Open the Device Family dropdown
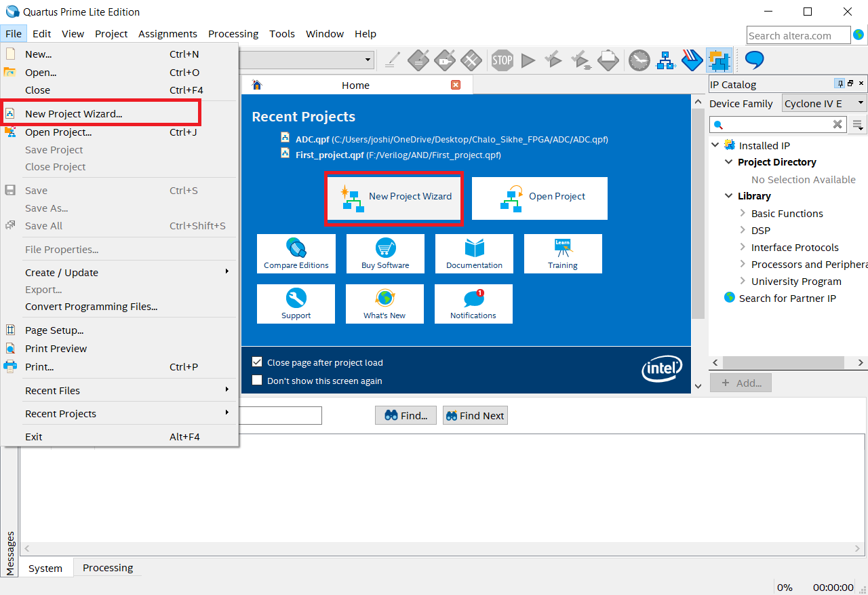Viewport: 868px width, 595px height. coord(825,103)
